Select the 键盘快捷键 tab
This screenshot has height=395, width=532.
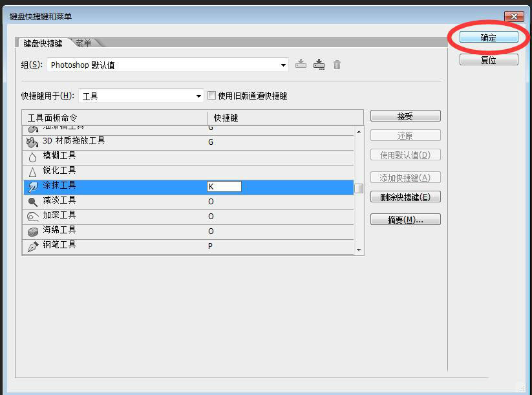pyautogui.click(x=43, y=43)
